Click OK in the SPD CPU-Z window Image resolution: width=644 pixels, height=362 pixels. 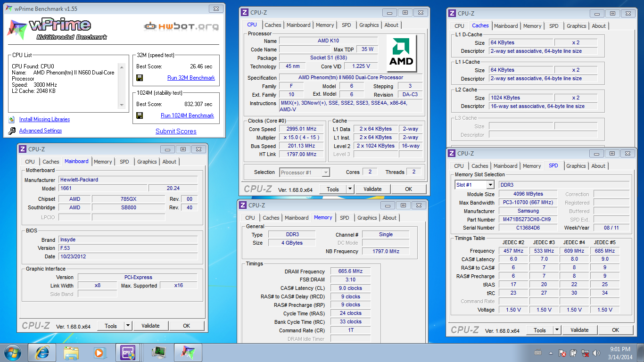coord(616,330)
